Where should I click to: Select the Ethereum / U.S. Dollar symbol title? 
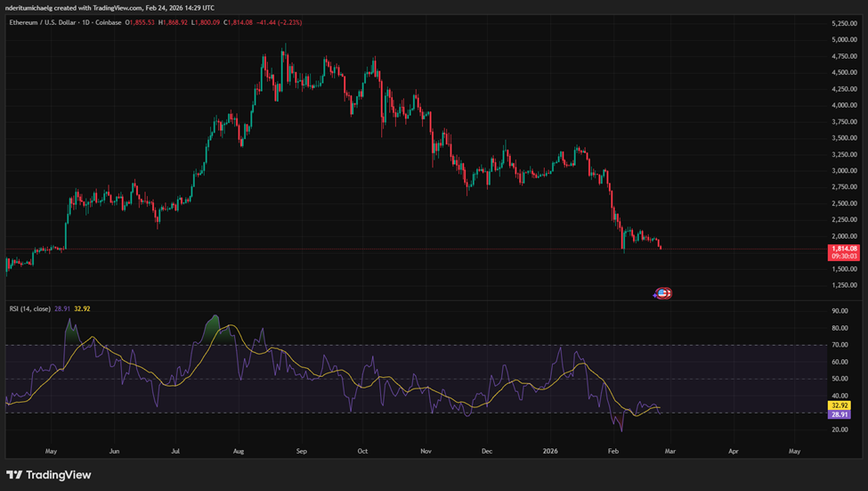(x=44, y=22)
